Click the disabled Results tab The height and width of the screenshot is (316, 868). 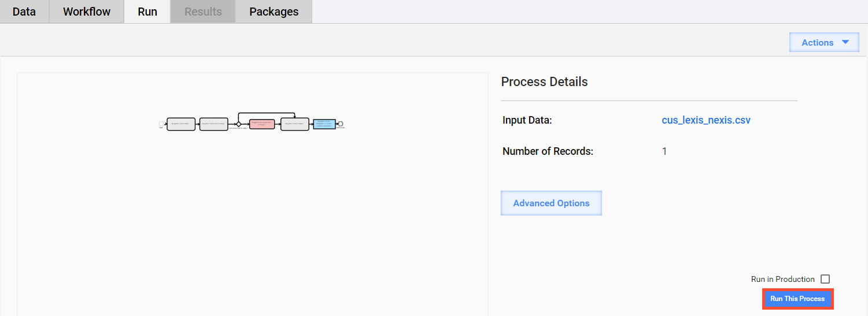point(203,12)
